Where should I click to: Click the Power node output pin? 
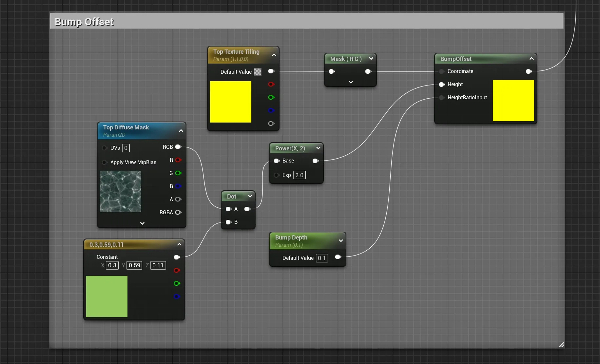point(316,161)
